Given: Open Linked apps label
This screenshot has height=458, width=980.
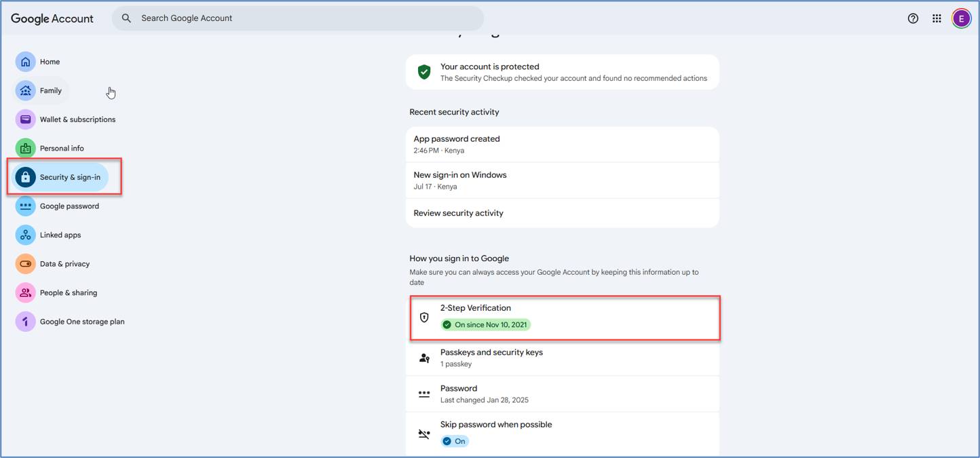Looking at the screenshot, I should click(x=60, y=235).
